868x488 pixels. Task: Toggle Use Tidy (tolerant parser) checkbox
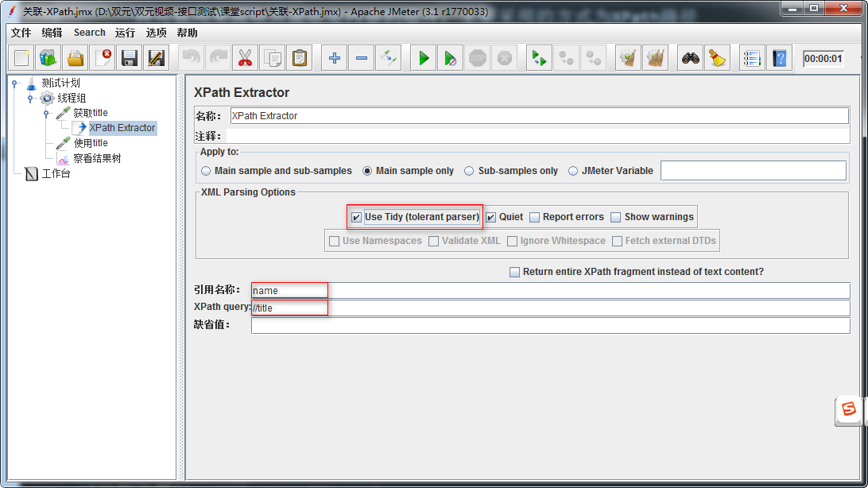[356, 218]
